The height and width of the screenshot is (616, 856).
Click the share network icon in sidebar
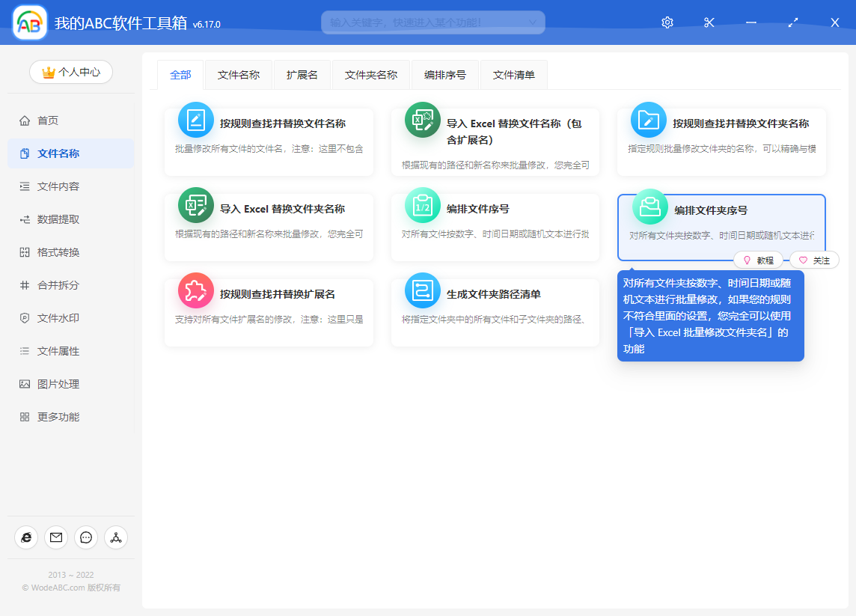pos(116,537)
